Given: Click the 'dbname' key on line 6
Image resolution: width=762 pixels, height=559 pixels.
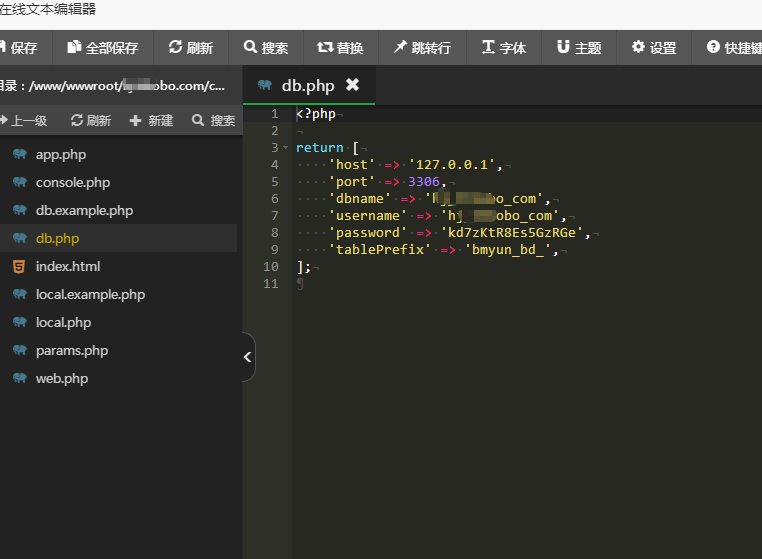Looking at the screenshot, I should point(360,199).
